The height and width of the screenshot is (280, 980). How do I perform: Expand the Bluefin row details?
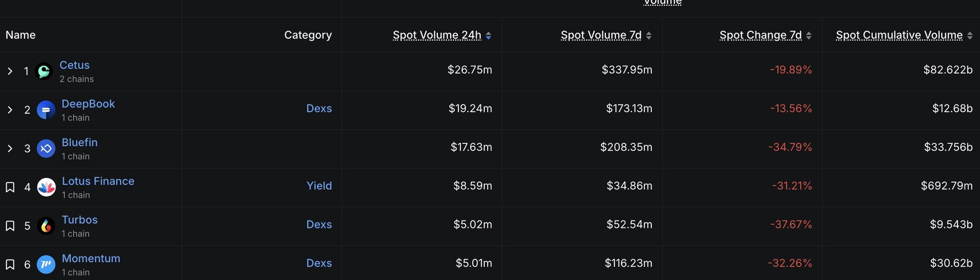coord(10,149)
